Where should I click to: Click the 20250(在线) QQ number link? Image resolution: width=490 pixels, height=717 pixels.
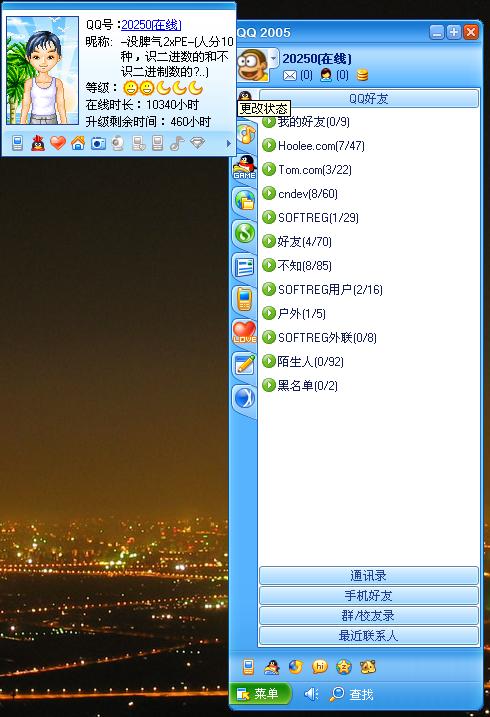point(151,25)
